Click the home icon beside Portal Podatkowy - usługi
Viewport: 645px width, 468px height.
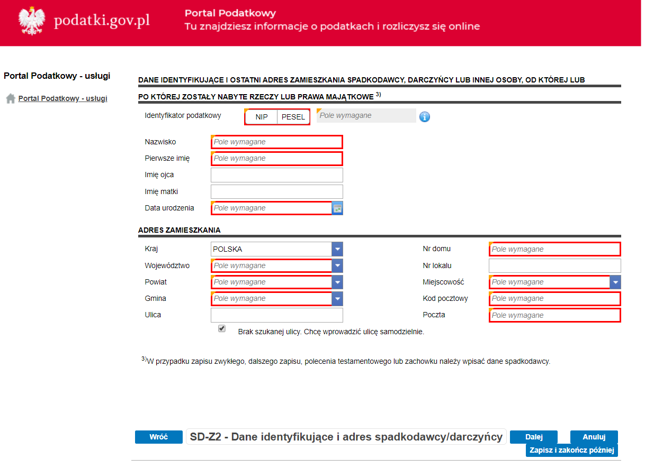coord(11,99)
